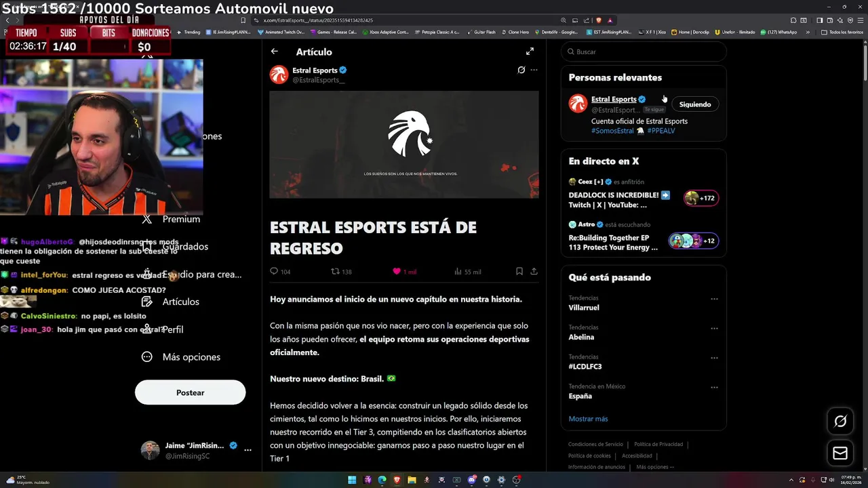Click Mostrar más under trends
This screenshot has width=868, height=488.
pos(588,419)
